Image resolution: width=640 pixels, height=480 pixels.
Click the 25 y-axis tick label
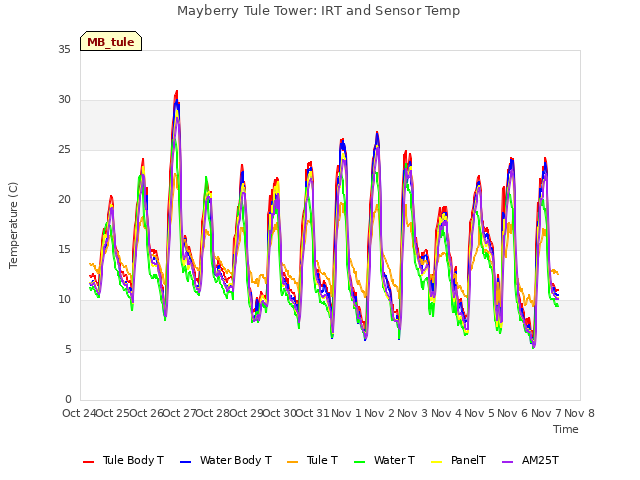pos(64,150)
